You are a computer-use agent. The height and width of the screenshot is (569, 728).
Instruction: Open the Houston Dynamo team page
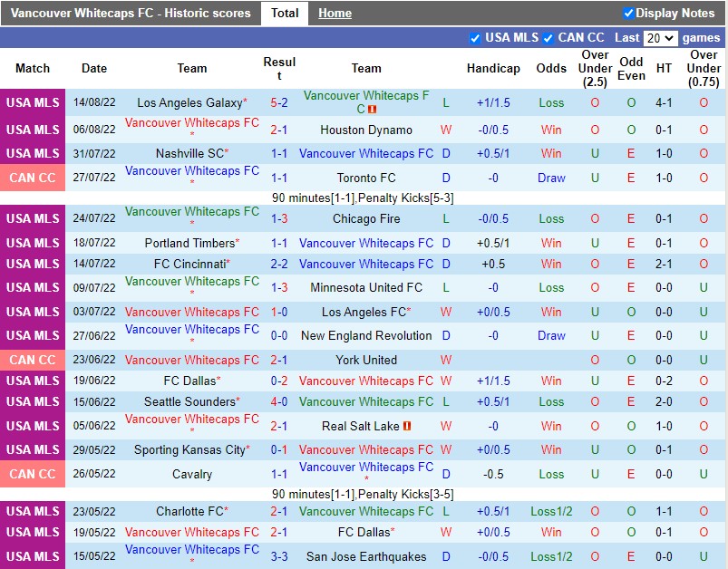pyautogui.click(x=366, y=130)
